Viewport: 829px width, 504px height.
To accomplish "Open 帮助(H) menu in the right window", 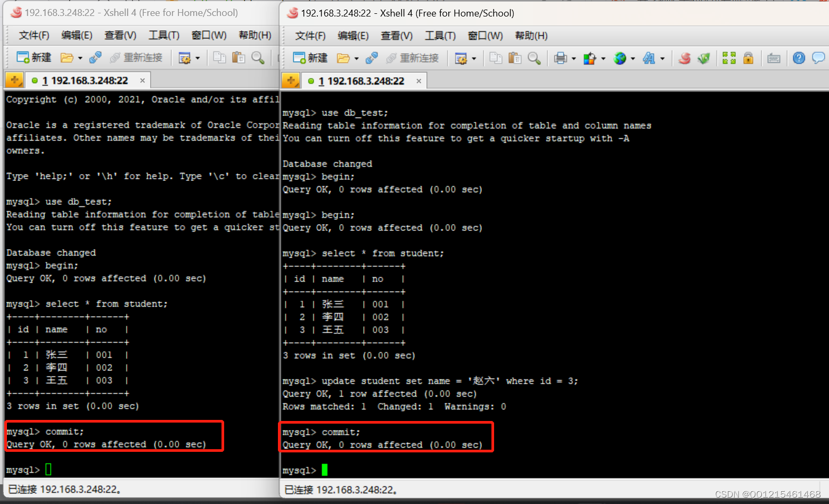I will [531, 36].
